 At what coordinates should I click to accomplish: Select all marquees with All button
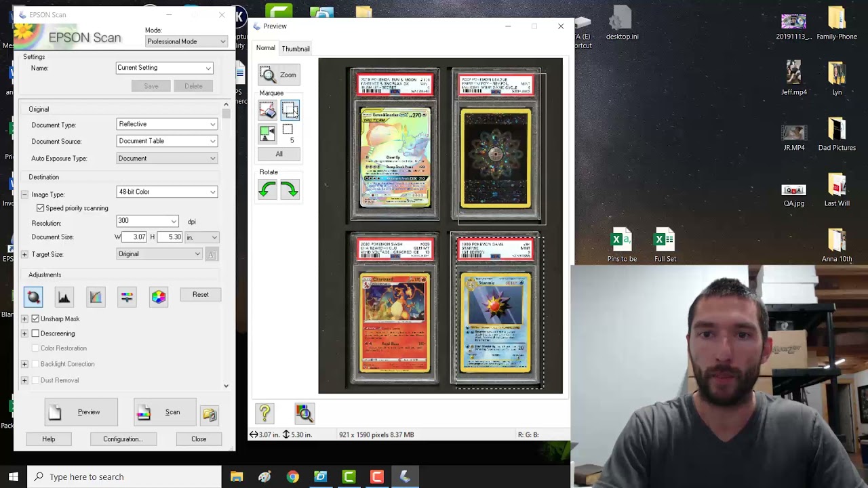279,154
